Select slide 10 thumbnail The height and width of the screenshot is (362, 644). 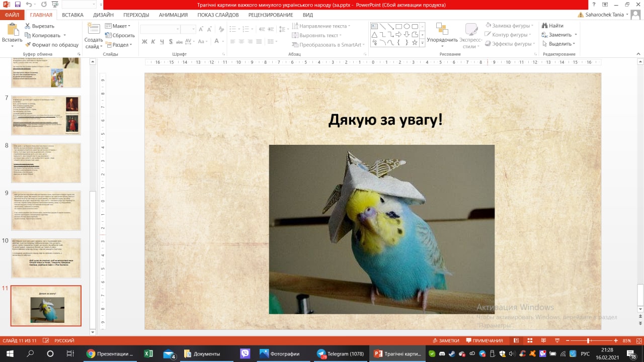click(x=46, y=258)
